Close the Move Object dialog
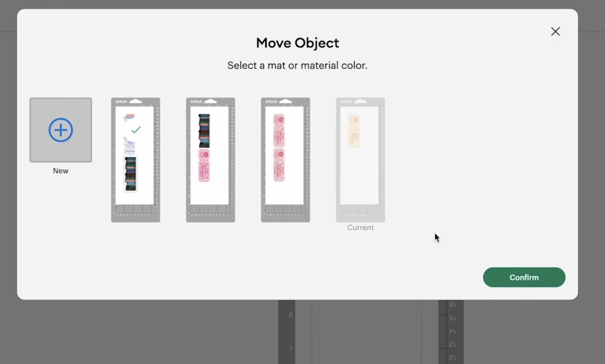 555,31
